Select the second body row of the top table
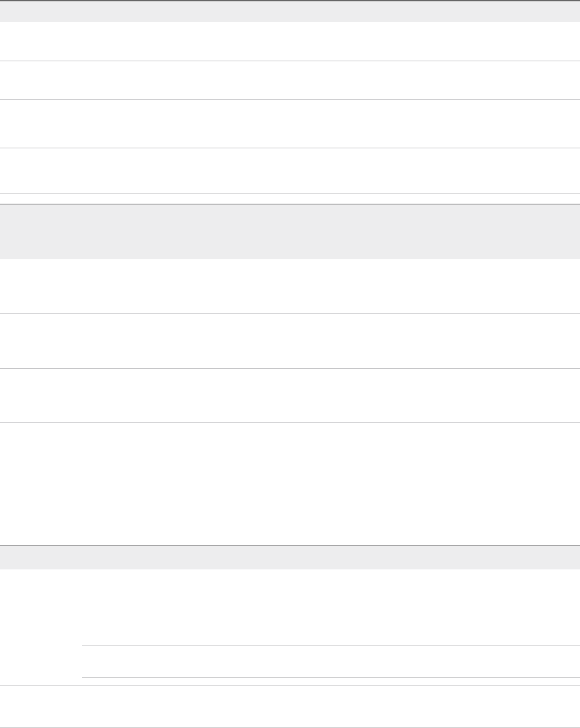The height and width of the screenshot is (728, 580). pos(290,80)
